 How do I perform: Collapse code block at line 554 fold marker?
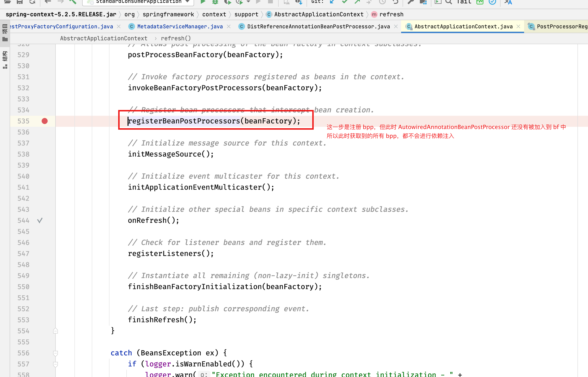[55, 331]
